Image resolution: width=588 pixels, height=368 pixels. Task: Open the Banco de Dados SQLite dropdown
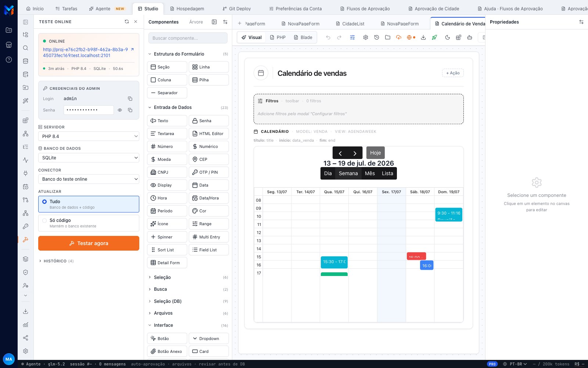pos(89,158)
